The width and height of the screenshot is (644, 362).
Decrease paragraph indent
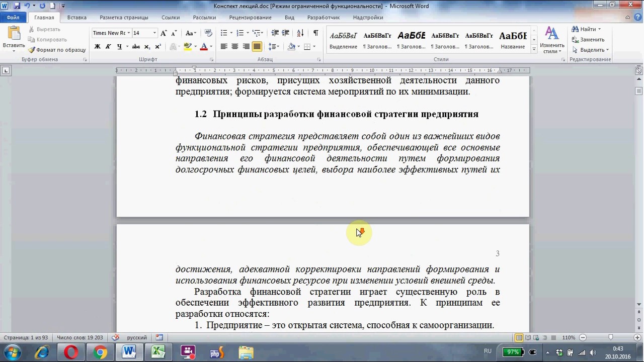point(275,33)
